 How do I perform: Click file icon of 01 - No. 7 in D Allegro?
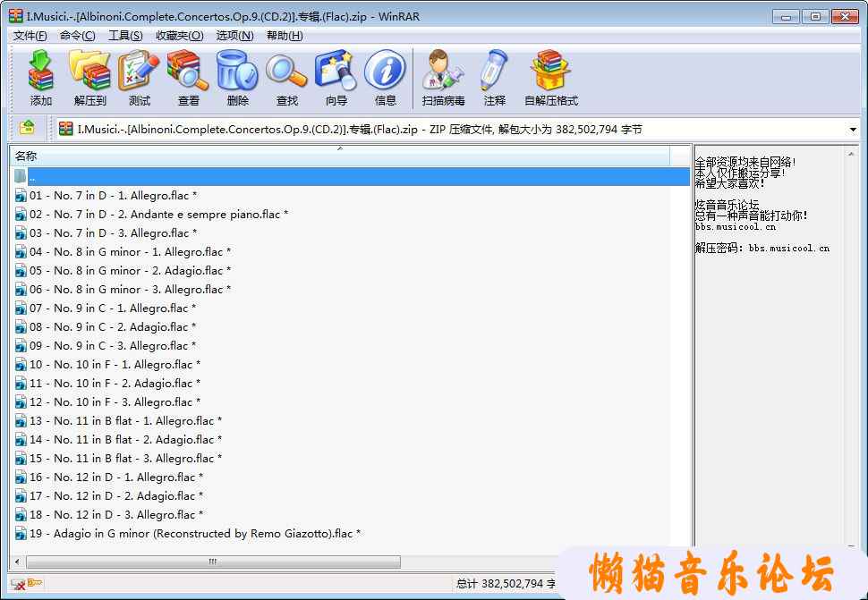tap(21, 195)
